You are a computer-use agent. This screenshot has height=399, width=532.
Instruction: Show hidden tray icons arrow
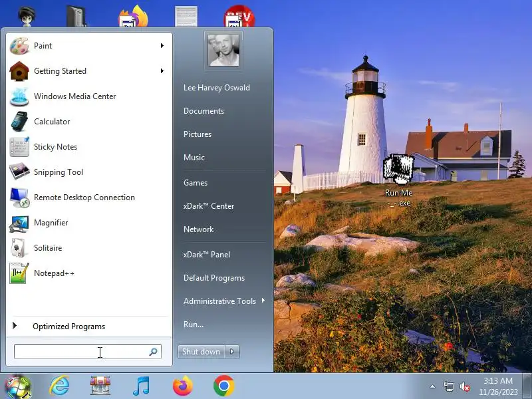pos(433,386)
